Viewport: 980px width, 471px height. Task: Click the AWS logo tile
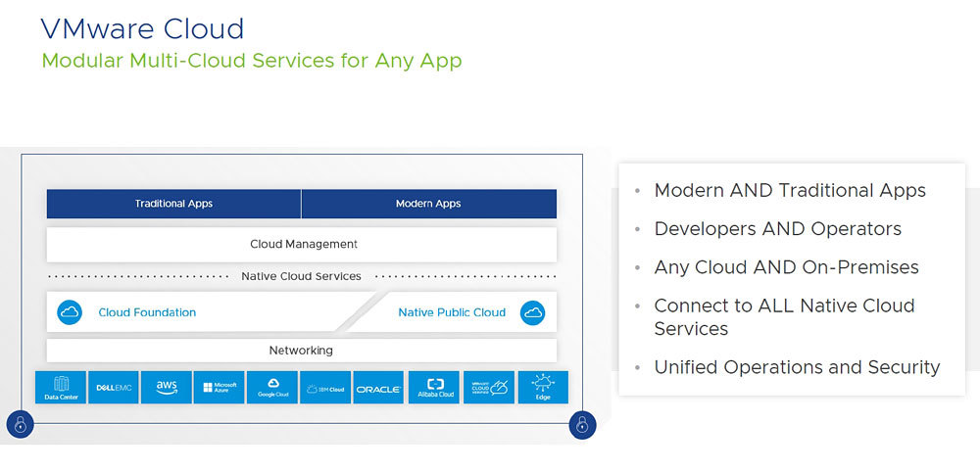pos(167,388)
